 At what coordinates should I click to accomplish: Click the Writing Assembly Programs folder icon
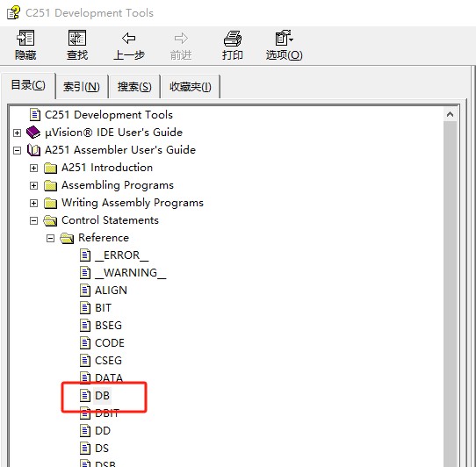[x=50, y=203]
